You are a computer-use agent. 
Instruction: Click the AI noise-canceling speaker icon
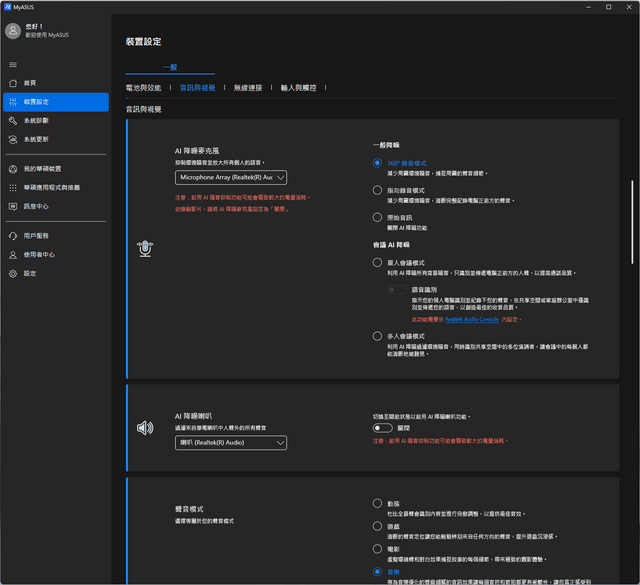(145, 428)
